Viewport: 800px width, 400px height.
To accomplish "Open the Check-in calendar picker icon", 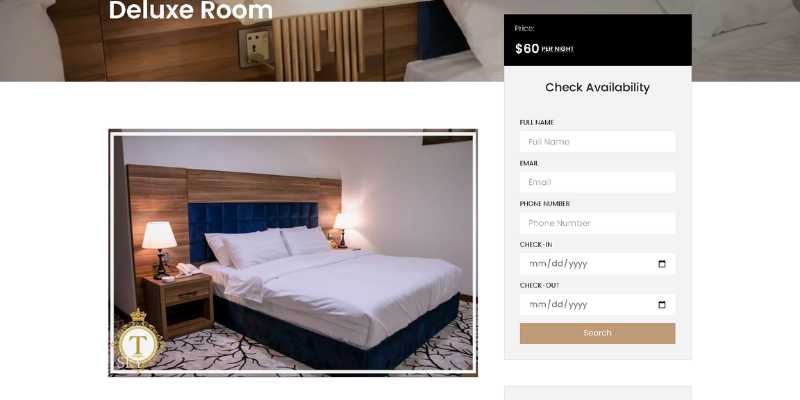I will (x=662, y=264).
